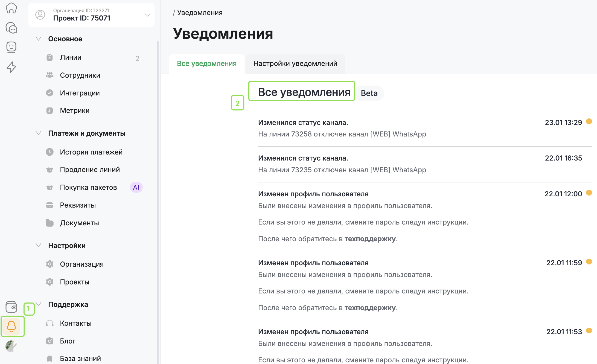Screen dimensions: 597x364
Task: Open the Сотрудники menu item
Action: (80, 75)
